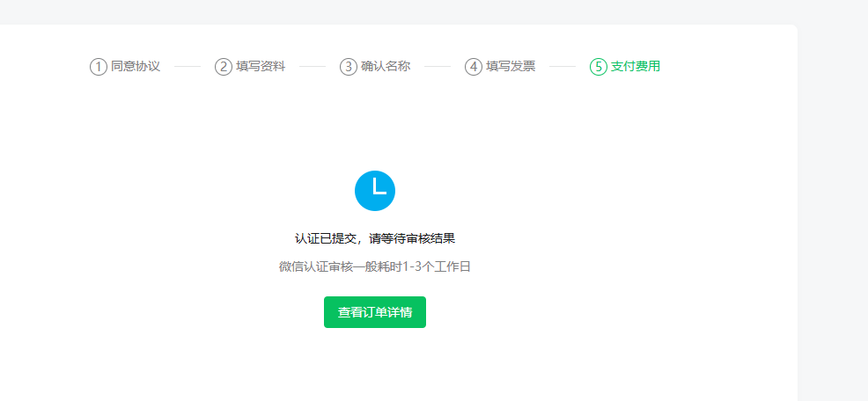Click the divider line between 填写发票 and 支付费用
The width and height of the screenshot is (868, 401).
tap(563, 67)
